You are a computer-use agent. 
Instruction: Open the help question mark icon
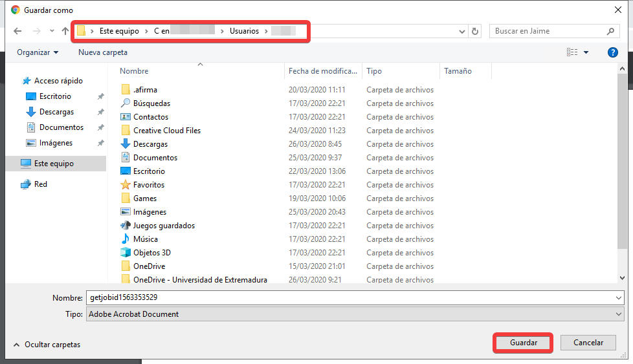[612, 52]
